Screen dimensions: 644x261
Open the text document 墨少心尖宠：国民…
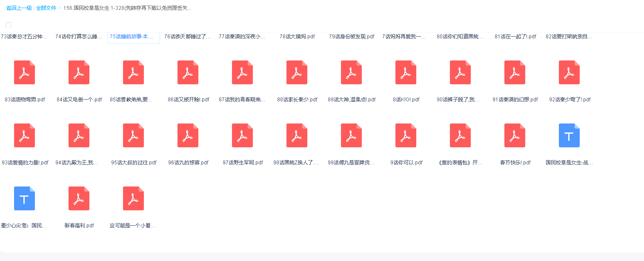(x=25, y=198)
